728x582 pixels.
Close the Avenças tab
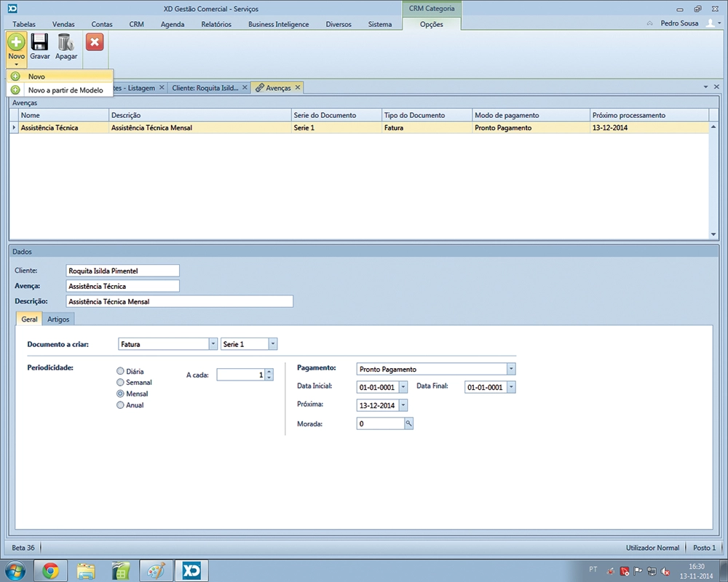(x=298, y=87)
